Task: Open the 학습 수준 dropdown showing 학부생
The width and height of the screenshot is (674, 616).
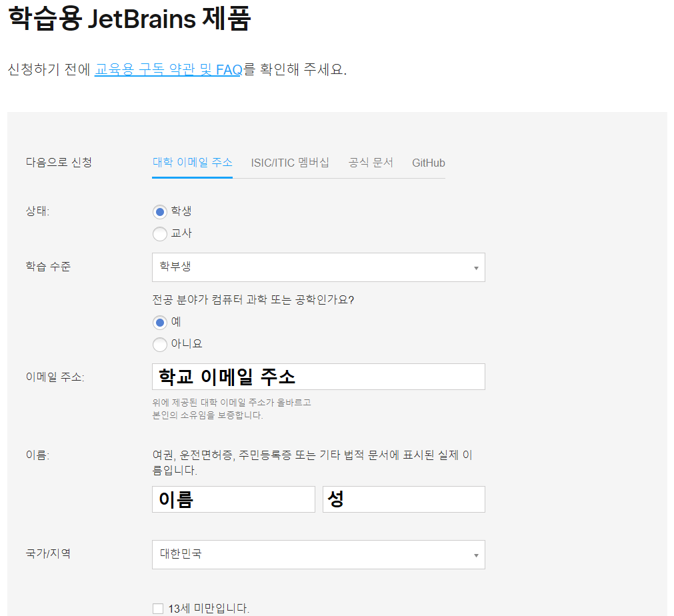Action: tap(319, 267)
